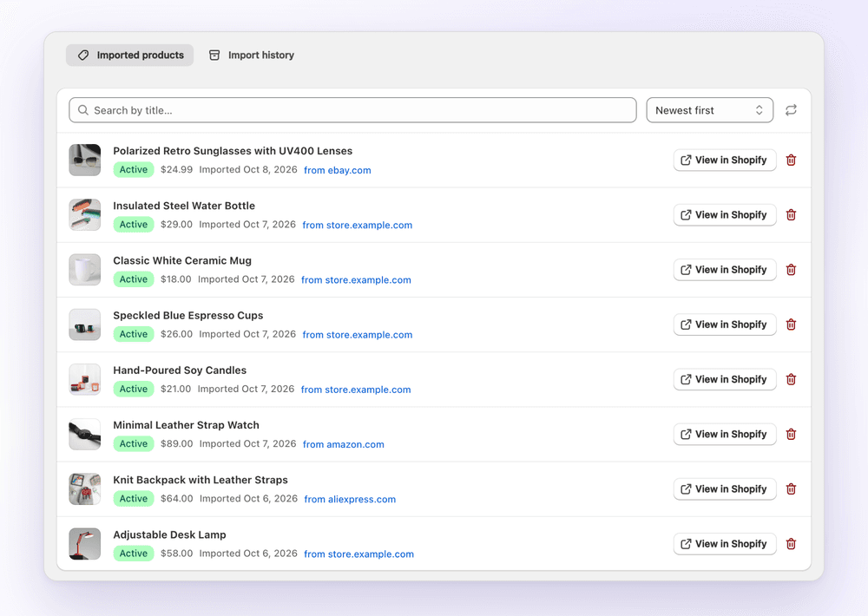This screenshot has height=616, width=868.
Task: View Hand-Poured Soy Candles in Shopify
Action: [x=725, y=379]
